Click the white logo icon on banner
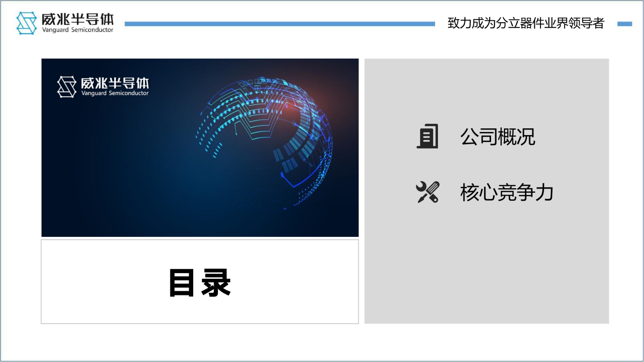 (x=66, y=87)
